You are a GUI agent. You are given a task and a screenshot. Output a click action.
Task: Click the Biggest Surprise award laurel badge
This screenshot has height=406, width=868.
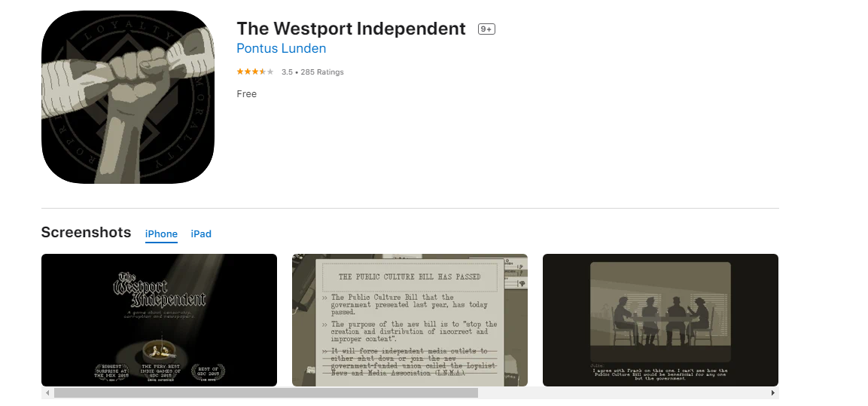(x=111, y=371)
